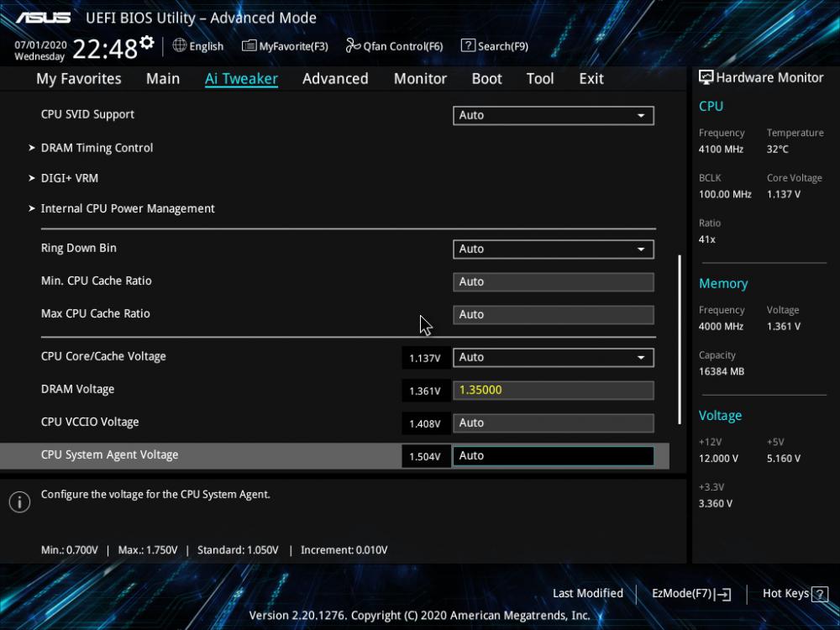Click the 12.000 V reading
Viewport: 840px width, 630px height.
[718, 459]
